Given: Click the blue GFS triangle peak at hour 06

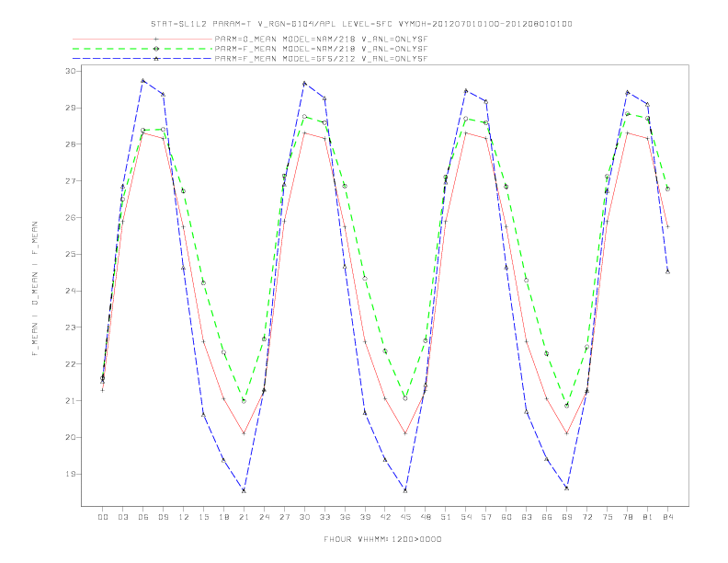Looking at the screenshot, I should (143, 80).
